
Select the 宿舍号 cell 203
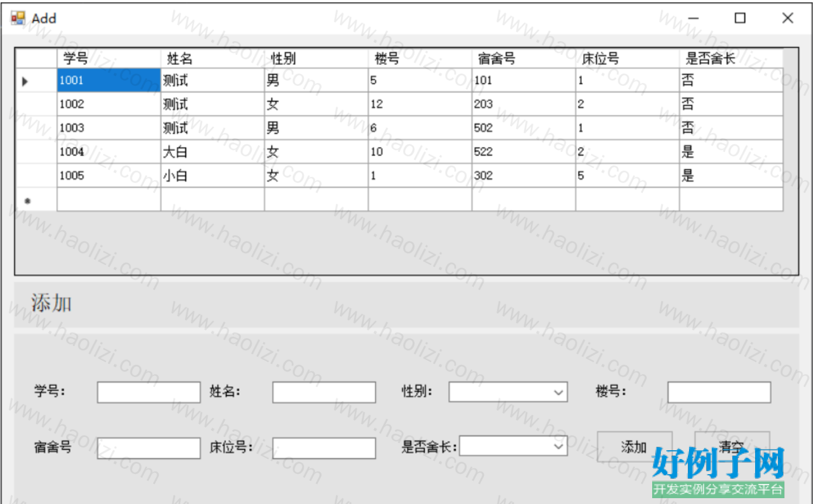[x=523, y=104]
